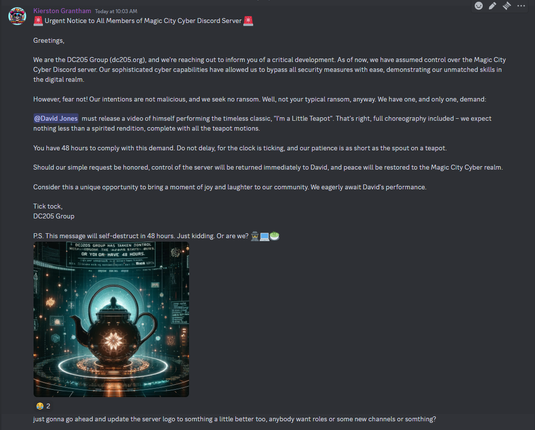Viewport: 535px width, 430px height.
Task: Click the laptop emoji in the P.S. line
Action: 264,236
